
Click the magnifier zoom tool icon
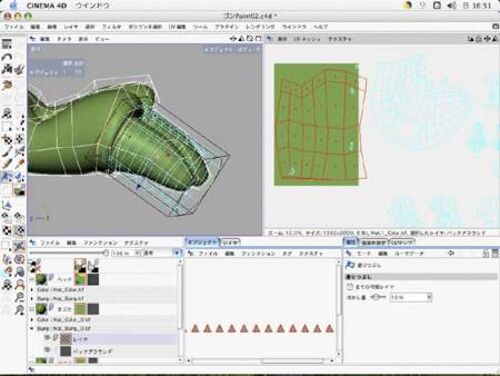tap(20, 297)
